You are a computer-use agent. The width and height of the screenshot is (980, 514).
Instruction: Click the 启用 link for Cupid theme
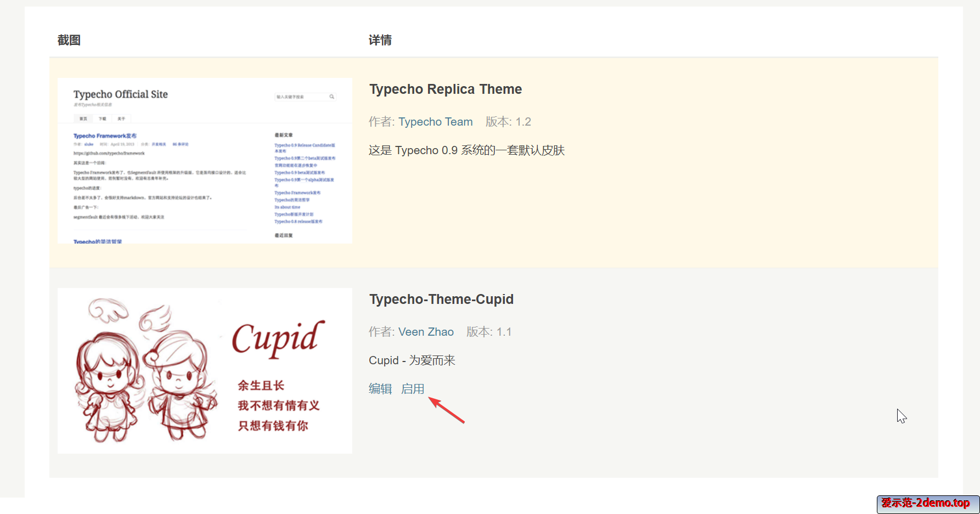click(x=413, y=389)
